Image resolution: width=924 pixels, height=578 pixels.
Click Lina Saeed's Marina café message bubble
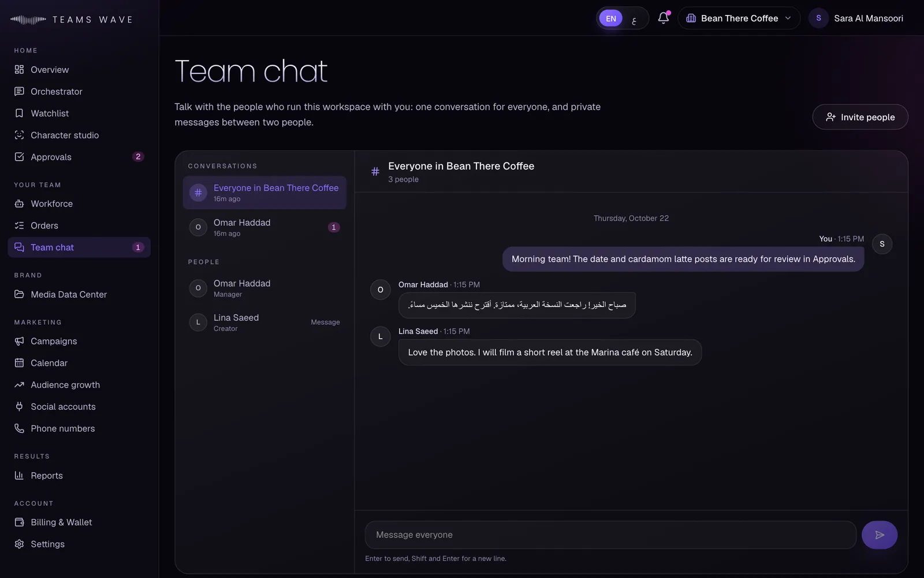(550, 352)
